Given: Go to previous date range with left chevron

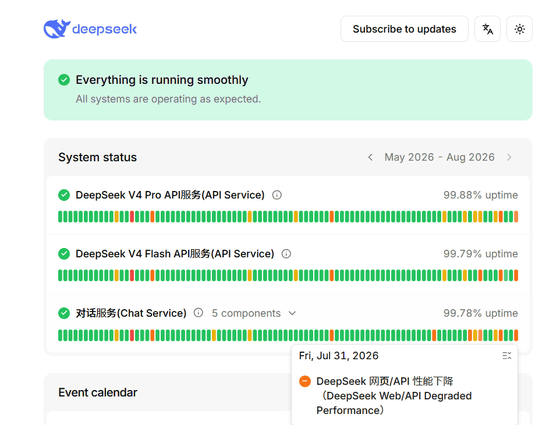Looking at the screenshot, I should (370, 157).
